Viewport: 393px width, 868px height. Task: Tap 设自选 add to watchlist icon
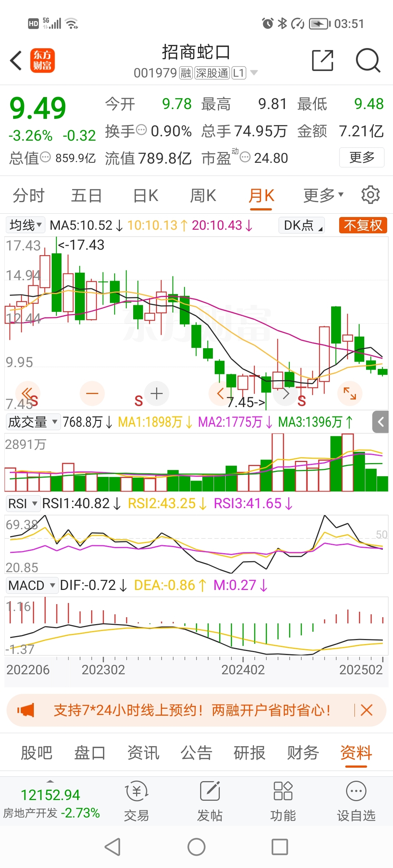pos(356,801)
